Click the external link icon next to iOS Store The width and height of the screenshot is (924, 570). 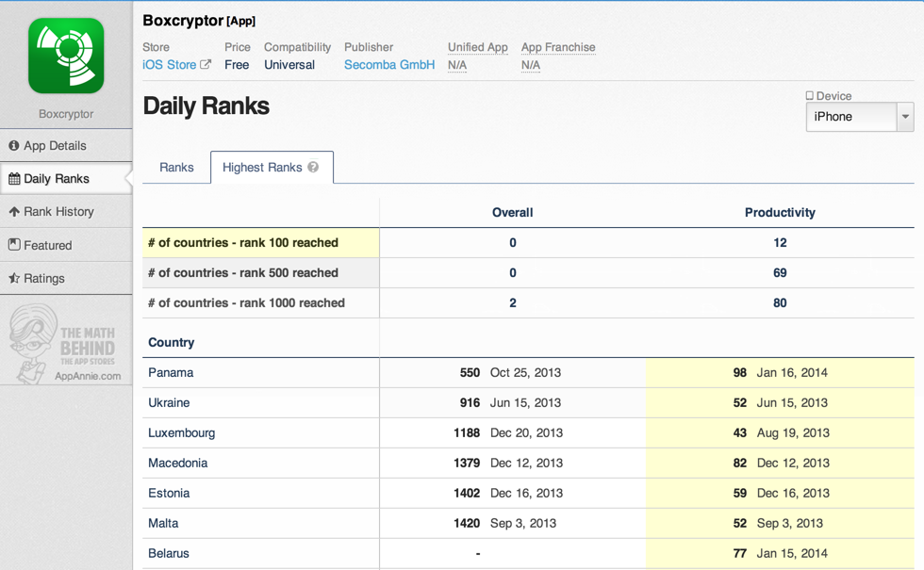click(x=206, y=65)
